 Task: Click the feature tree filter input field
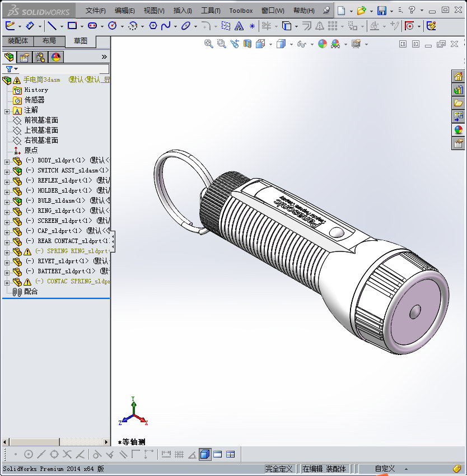click(x=64, y=69)
